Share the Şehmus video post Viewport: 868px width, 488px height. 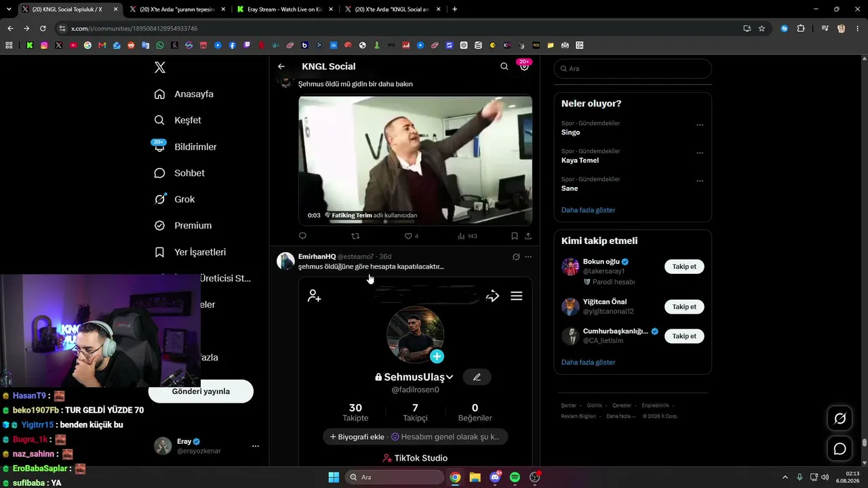point(528,236)
